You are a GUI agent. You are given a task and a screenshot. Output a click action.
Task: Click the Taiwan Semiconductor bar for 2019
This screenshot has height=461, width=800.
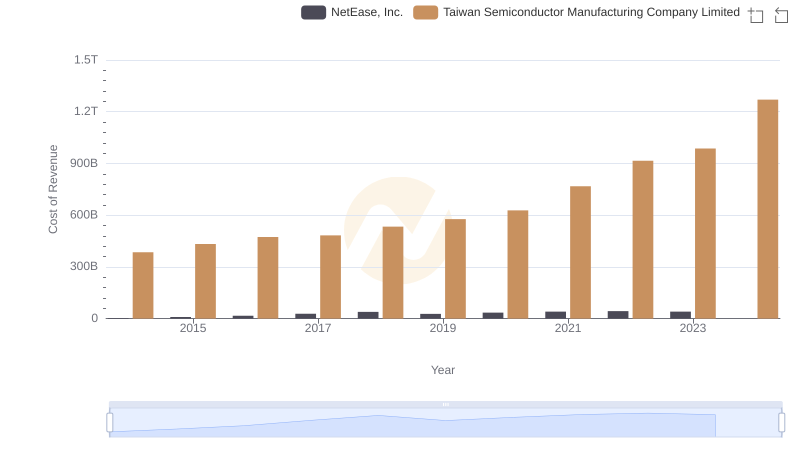point(455,269)
